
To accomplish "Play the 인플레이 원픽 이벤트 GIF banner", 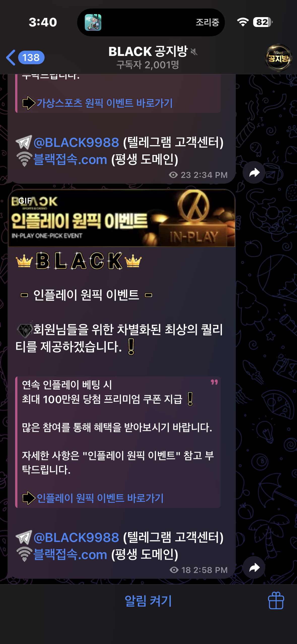I will click(122, 218).
